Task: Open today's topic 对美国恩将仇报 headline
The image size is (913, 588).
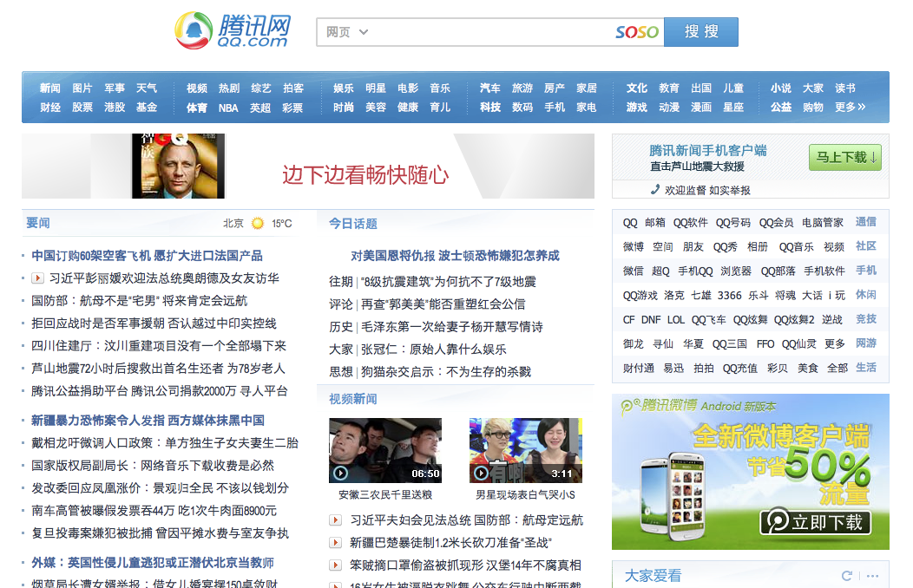Action: pos(455,255)
